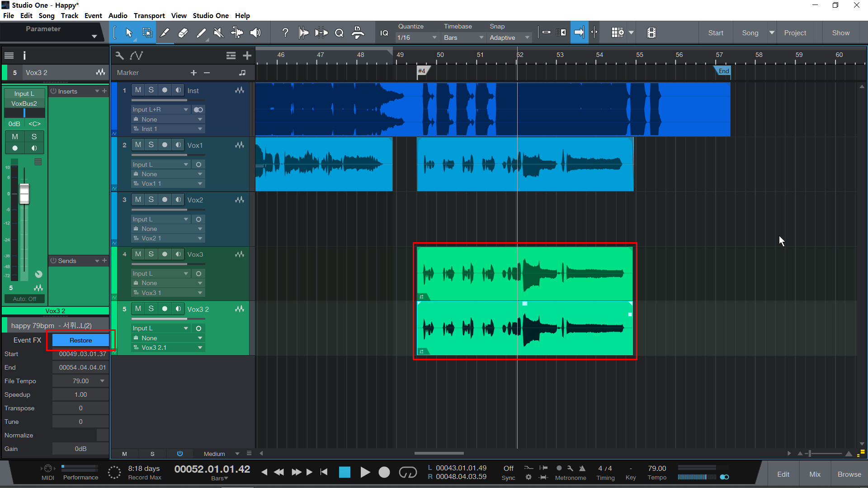Open Vox3 2 Input L dropdown
The image size is (868, 488).
point(160,328)
